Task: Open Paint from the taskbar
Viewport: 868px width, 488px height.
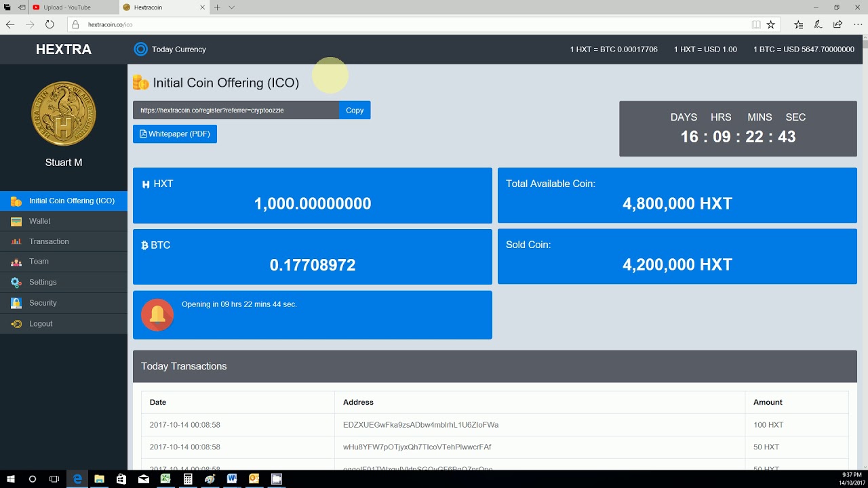Action: click(210, 479)
